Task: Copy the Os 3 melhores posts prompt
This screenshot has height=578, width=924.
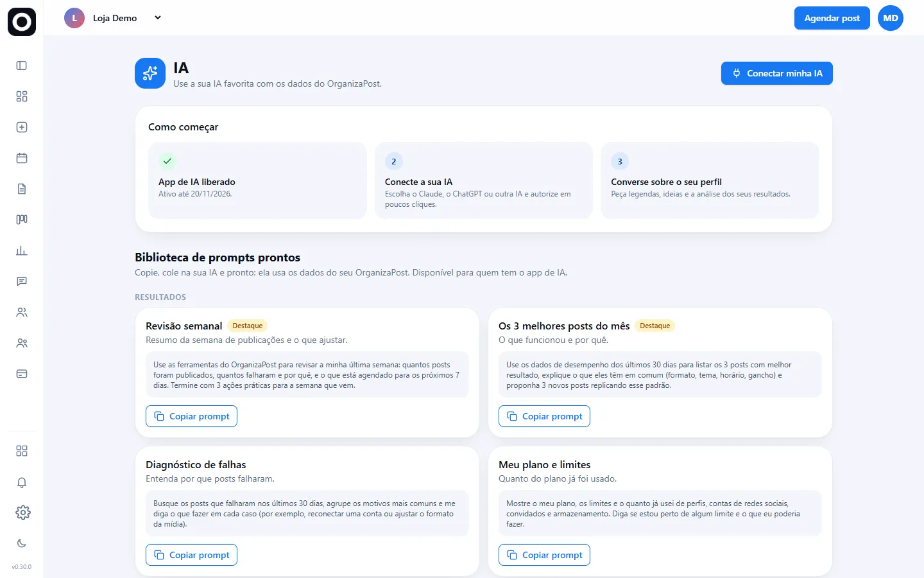Action: [545, 416]
